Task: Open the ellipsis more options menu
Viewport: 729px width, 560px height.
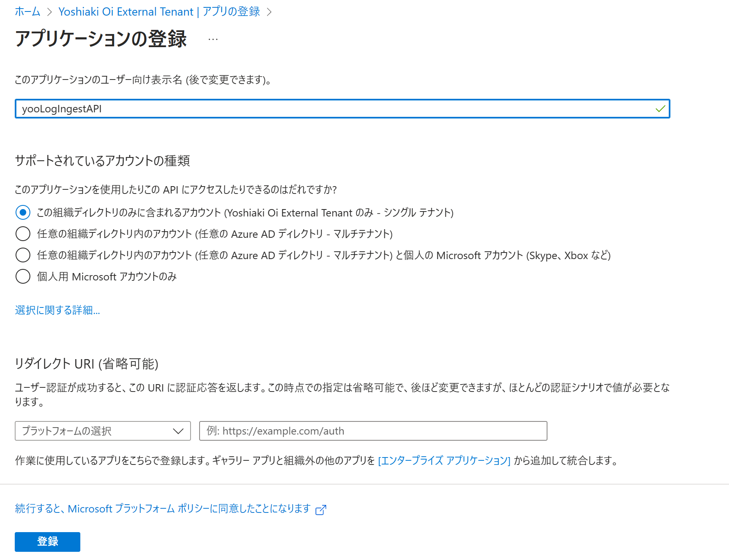Action: [213, 39]
